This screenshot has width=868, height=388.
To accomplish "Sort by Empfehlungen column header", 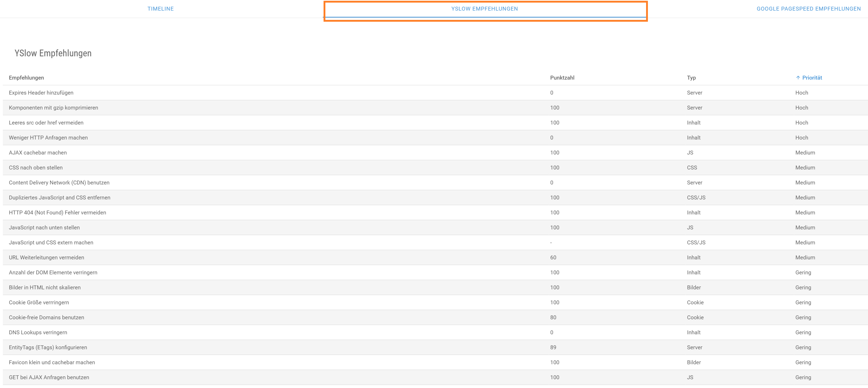I will (26, 78).
